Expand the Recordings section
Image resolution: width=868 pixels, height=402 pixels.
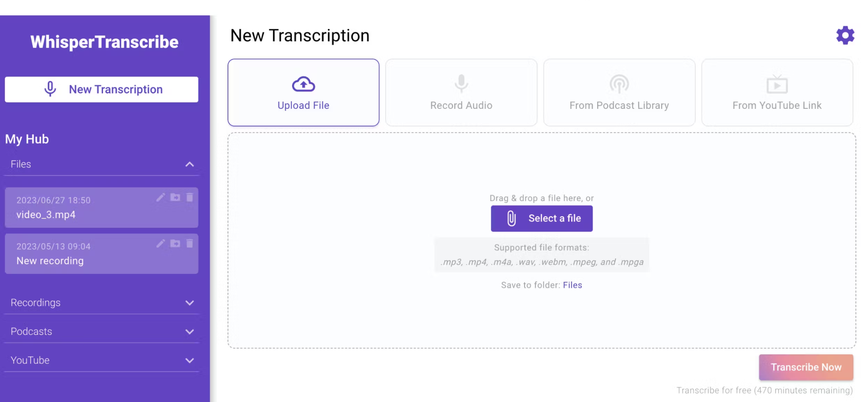pos(190,303)
